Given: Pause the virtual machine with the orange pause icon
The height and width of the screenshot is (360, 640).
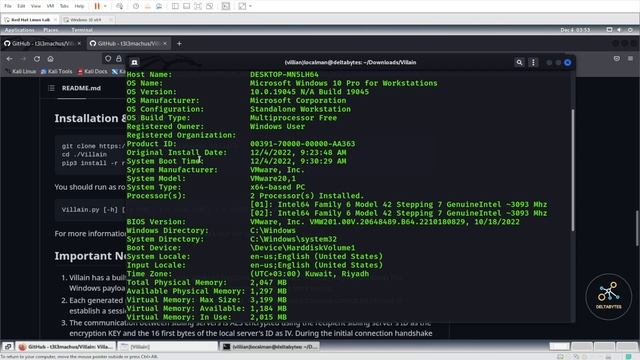Looking at the screenshot, I should coord(97,6).
